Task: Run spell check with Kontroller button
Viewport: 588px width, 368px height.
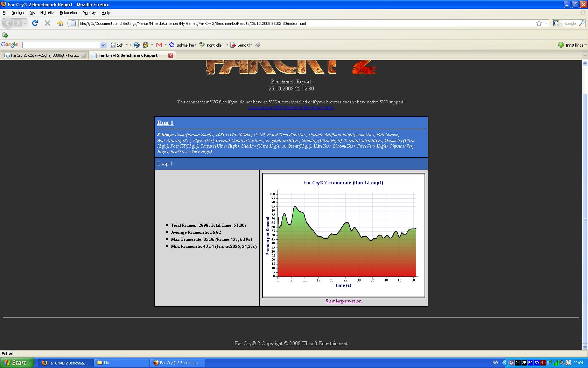Action: (x=211, y=45)
